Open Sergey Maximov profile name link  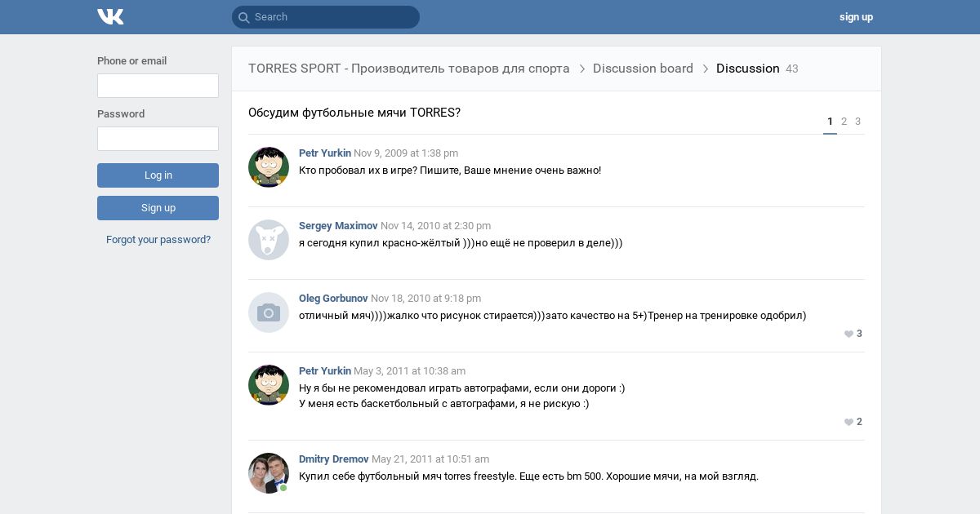338,226
